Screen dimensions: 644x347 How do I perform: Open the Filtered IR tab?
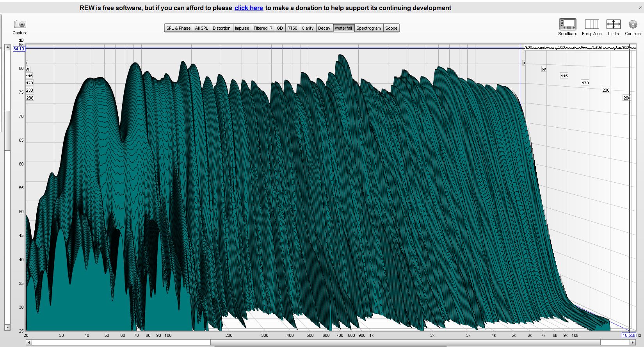263,28
